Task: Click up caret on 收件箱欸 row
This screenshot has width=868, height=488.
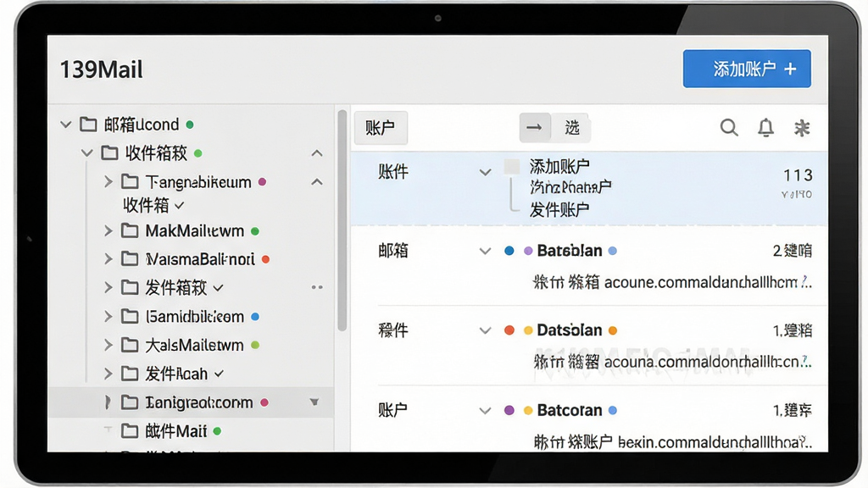Action: [317, 152]
